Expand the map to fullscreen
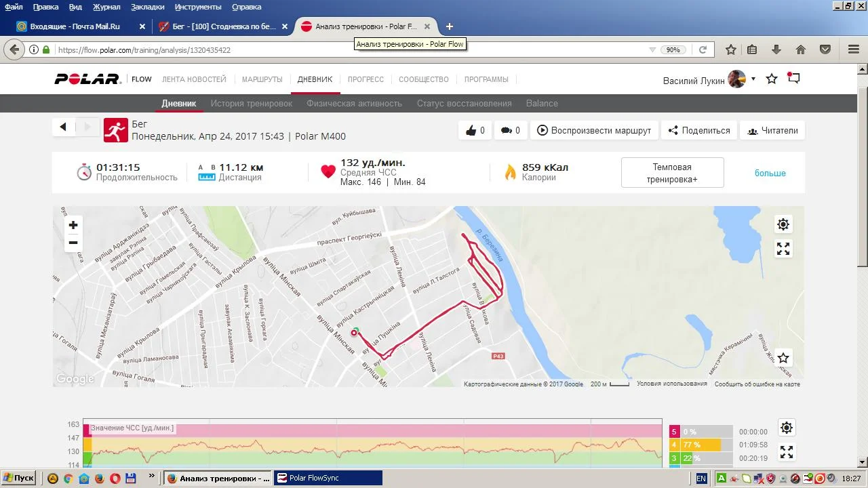 click(783, 249)
